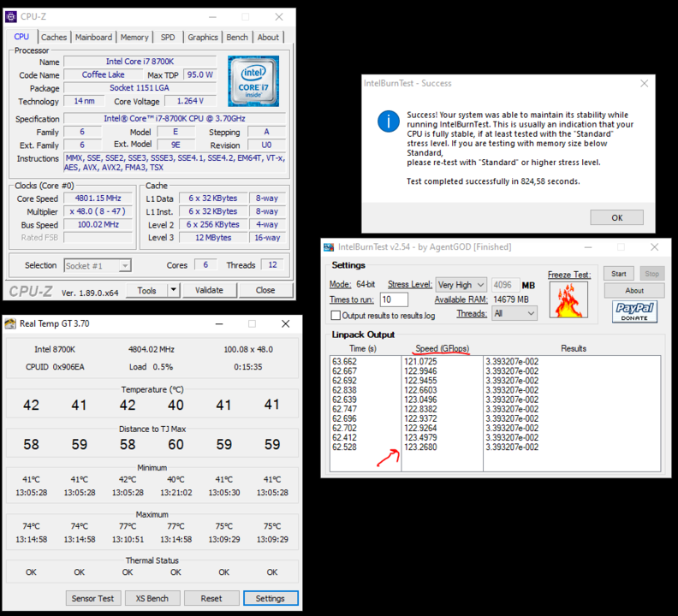Switch to the Memory tab
The width and height of the screenshot is (678, 616).
click(x=134, y=37)
